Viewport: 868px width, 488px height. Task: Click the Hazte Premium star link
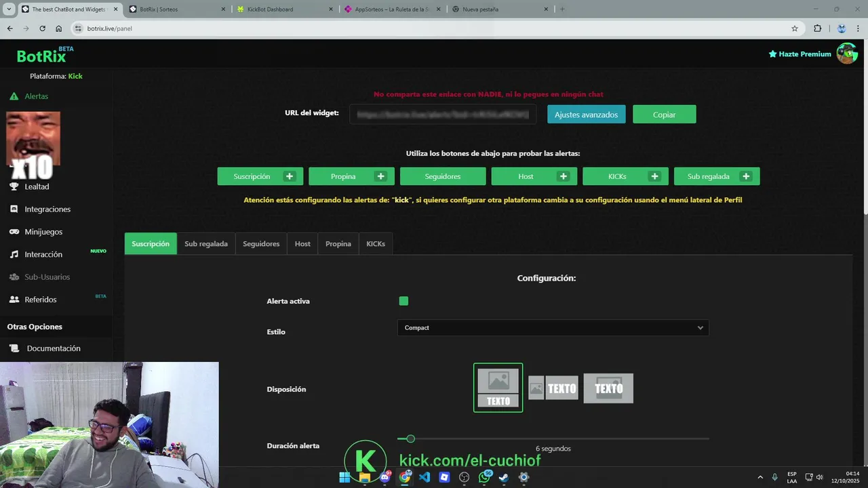click(x=800, y=54)
